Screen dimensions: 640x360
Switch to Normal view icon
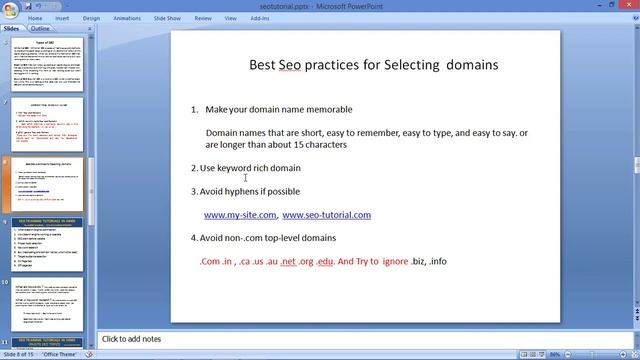point(524,354)
